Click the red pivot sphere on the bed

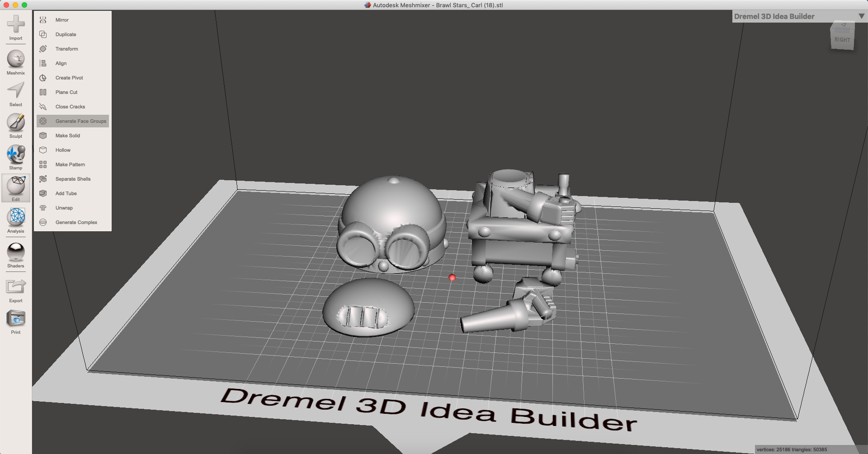(x=452, y=277)
